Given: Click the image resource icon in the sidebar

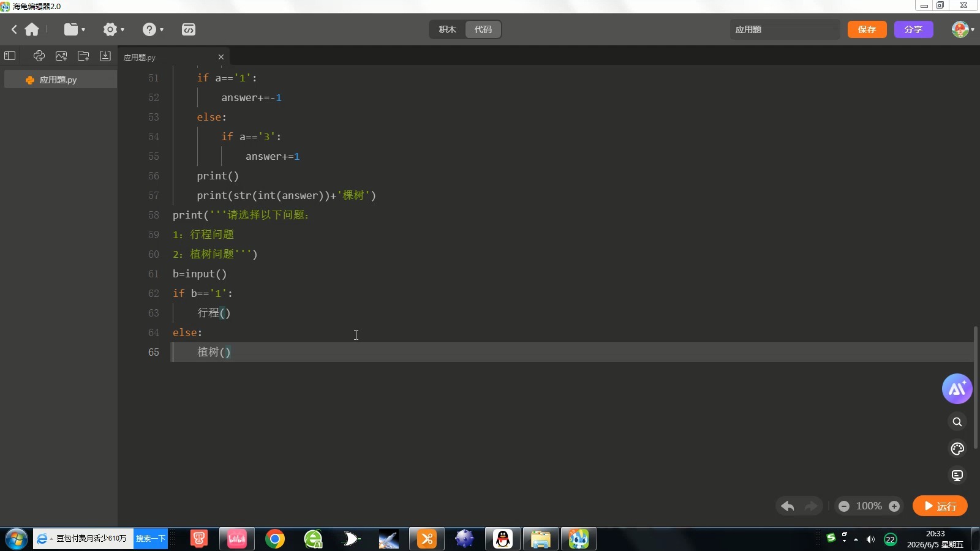Looking at the screenshot, I should click(61, 56).
